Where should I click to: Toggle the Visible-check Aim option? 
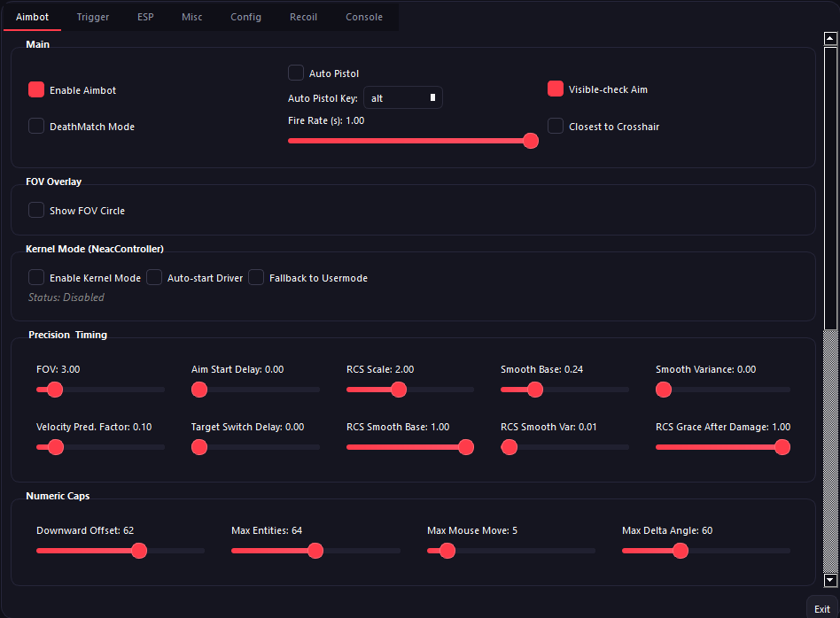click(556, 89)
